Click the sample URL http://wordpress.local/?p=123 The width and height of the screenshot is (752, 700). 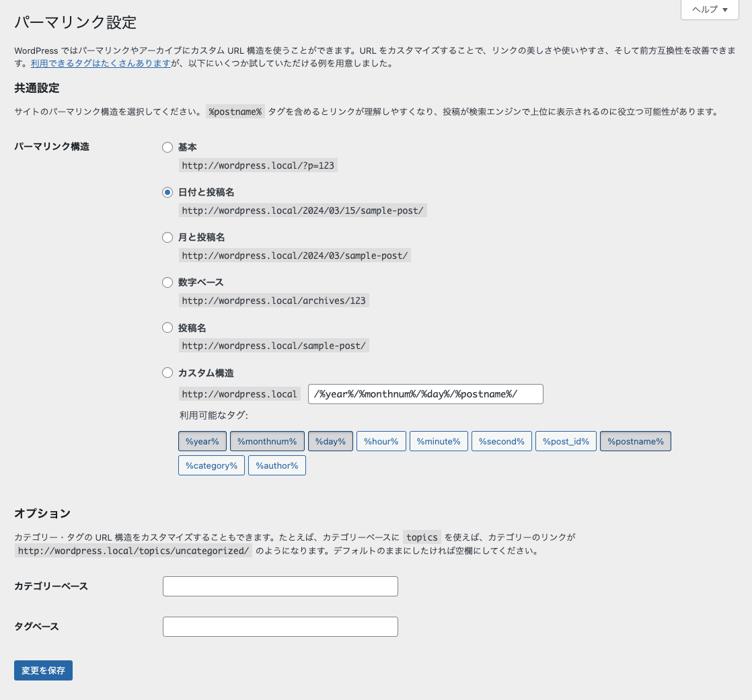click(258, 165)
